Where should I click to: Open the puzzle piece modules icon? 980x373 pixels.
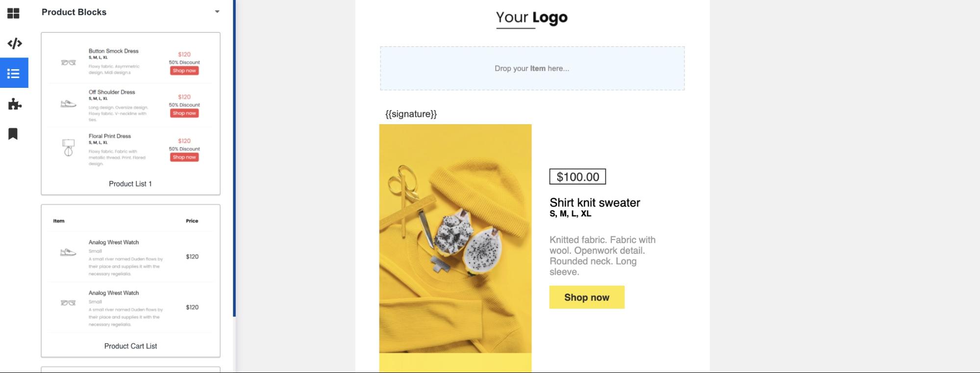15,104
